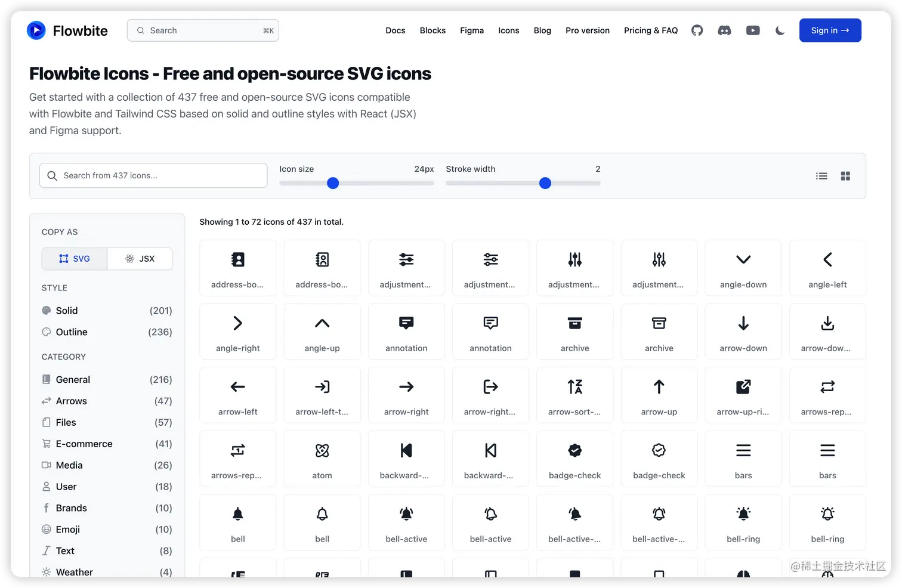Select the arrow-right icon card
This screenshot has width=902, height=588.
pos(406,395)
